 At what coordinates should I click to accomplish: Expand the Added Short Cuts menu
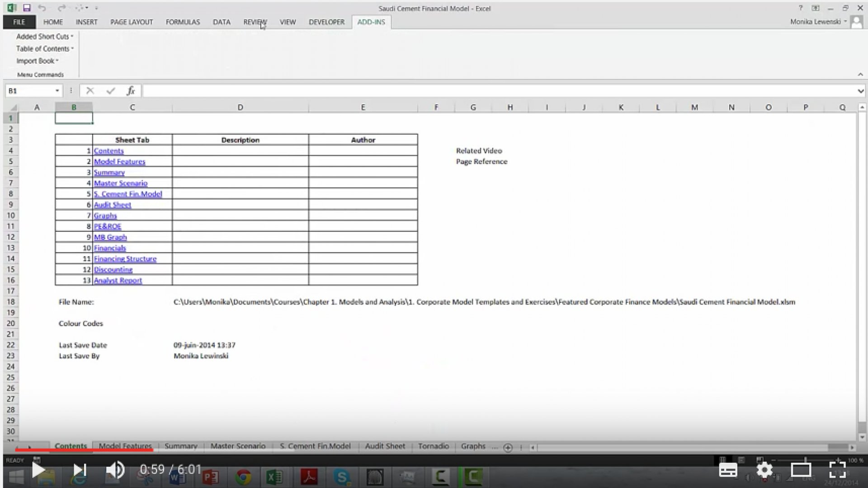coord(45,37)
